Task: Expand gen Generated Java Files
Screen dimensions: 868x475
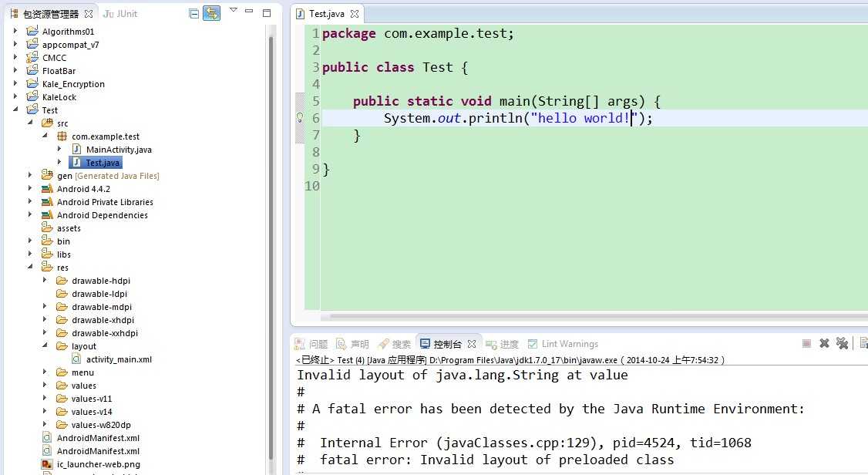Action: [x=30, y=175]
